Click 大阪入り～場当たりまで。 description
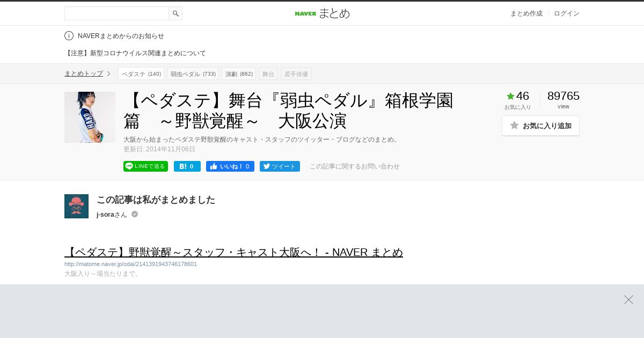 103,274
